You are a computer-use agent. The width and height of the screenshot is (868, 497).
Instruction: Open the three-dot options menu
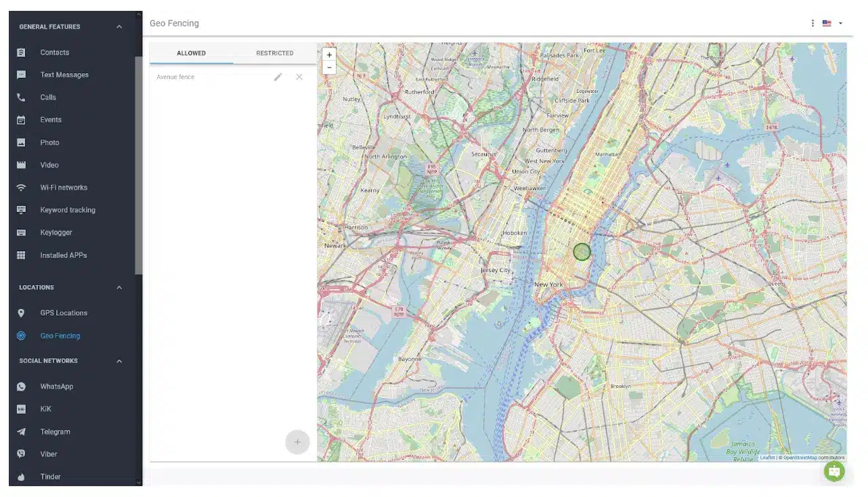click(812, 23)
